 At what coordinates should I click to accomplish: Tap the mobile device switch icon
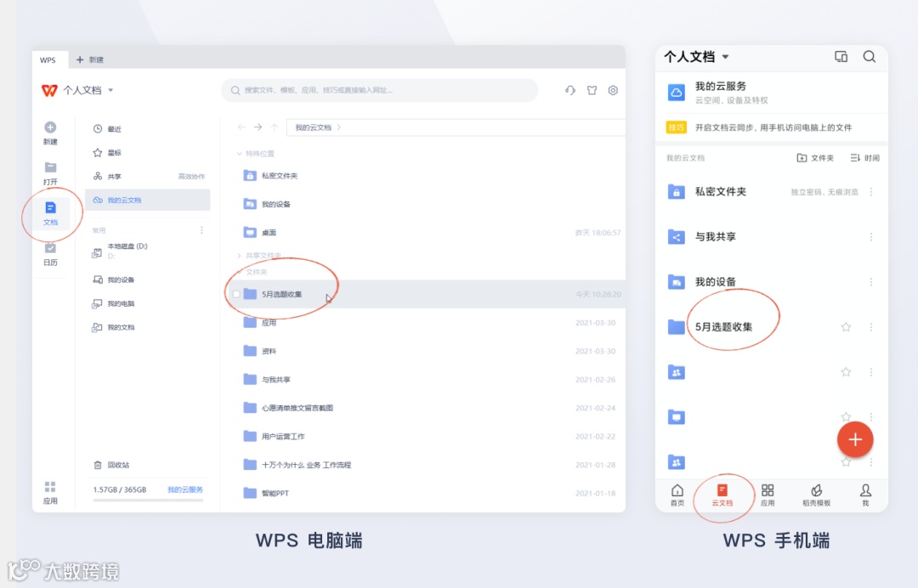tap(841, 56)
